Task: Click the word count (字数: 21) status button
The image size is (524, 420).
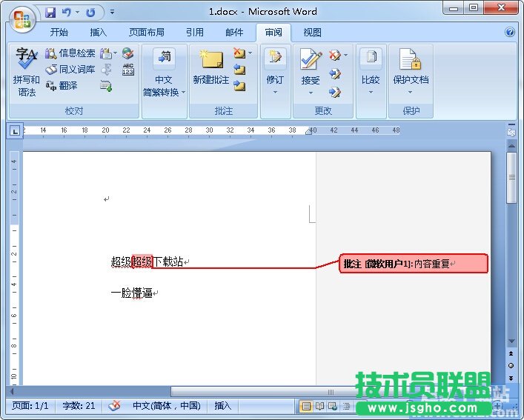Action: coord(79,406)
